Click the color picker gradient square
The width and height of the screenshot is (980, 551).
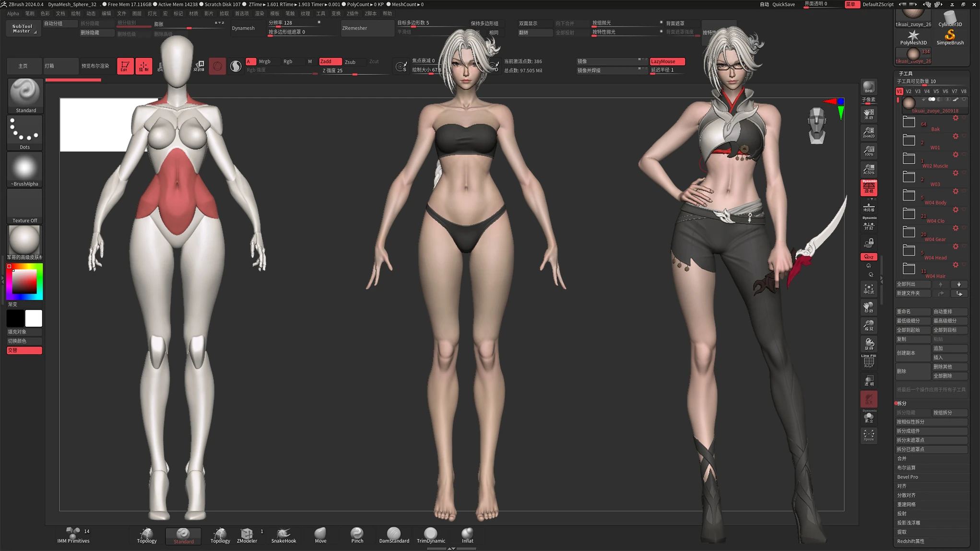coord(24,281)
